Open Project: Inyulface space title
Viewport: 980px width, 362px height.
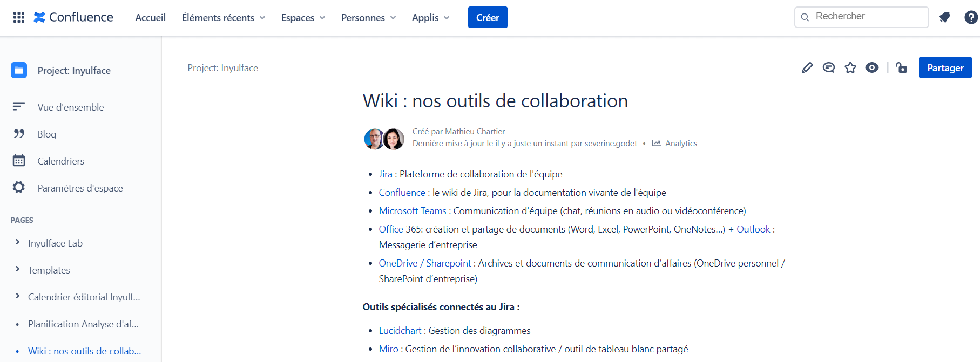click(x=74, y=71)
